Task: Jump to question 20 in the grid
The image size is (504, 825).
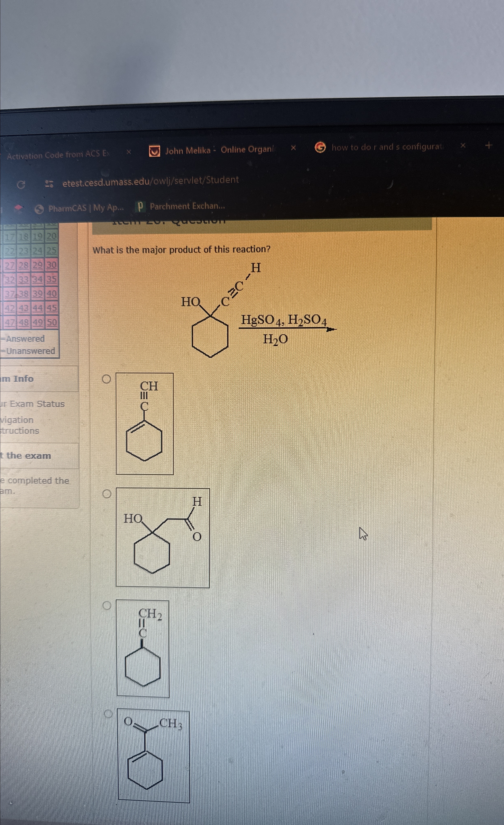Action: coord(52,237)
